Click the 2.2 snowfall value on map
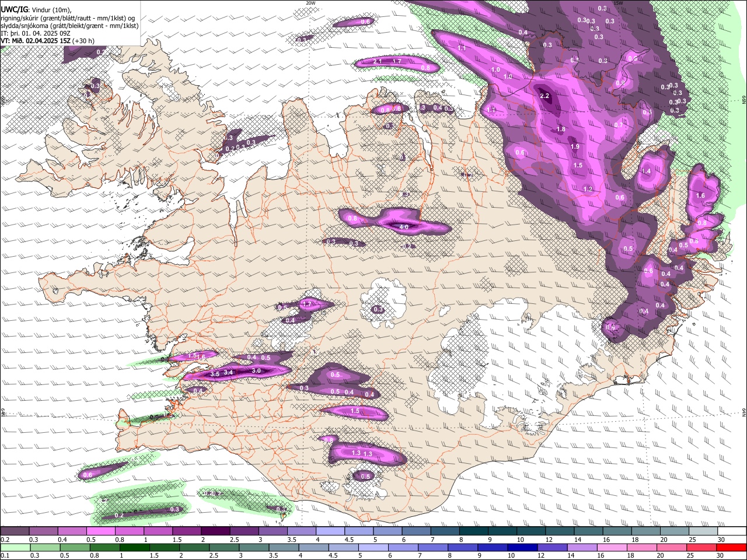Image resolution: width=747 pixels, height=560 pixels. pyautogui.click(x=545, y=96)
